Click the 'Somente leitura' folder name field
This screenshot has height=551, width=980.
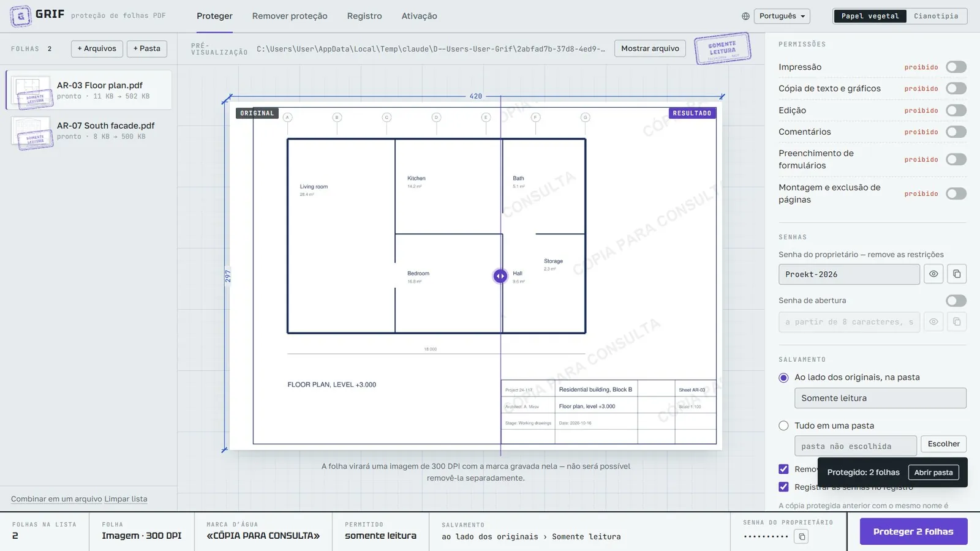click(x=880, y=398)
